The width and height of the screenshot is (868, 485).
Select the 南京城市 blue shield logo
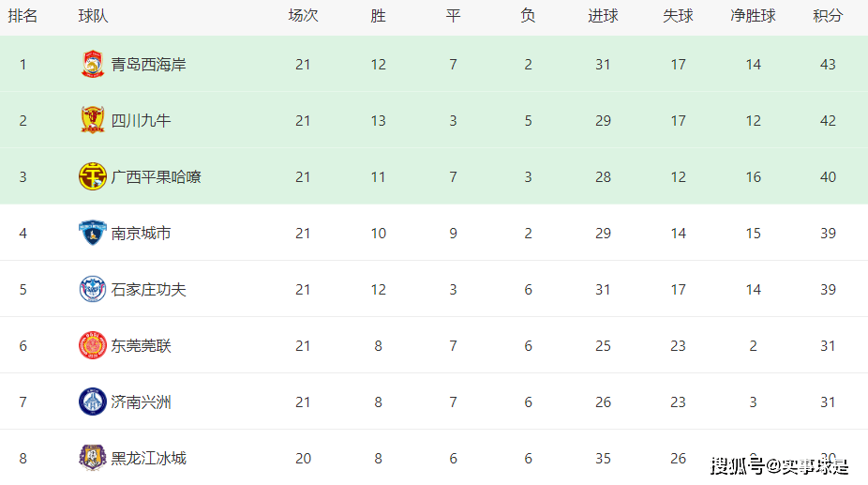[93, 233]
